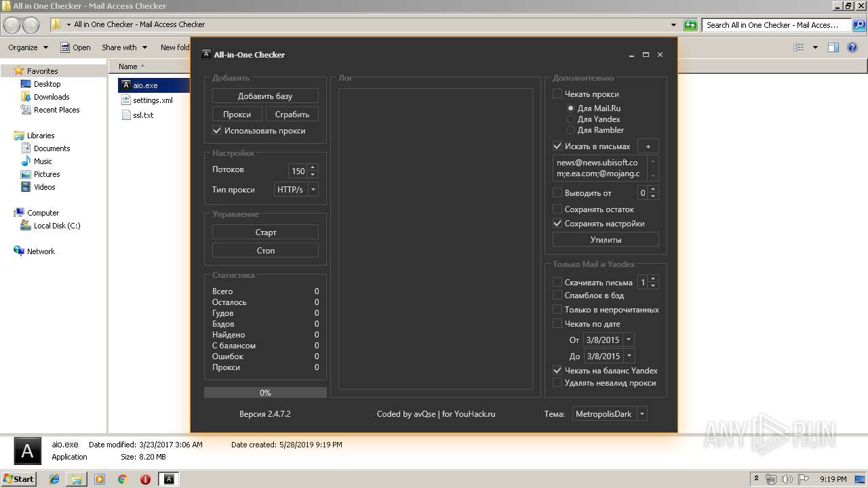
Task: Enable Только в непрочитанных checkbox
Action: (x=557, y=310)
